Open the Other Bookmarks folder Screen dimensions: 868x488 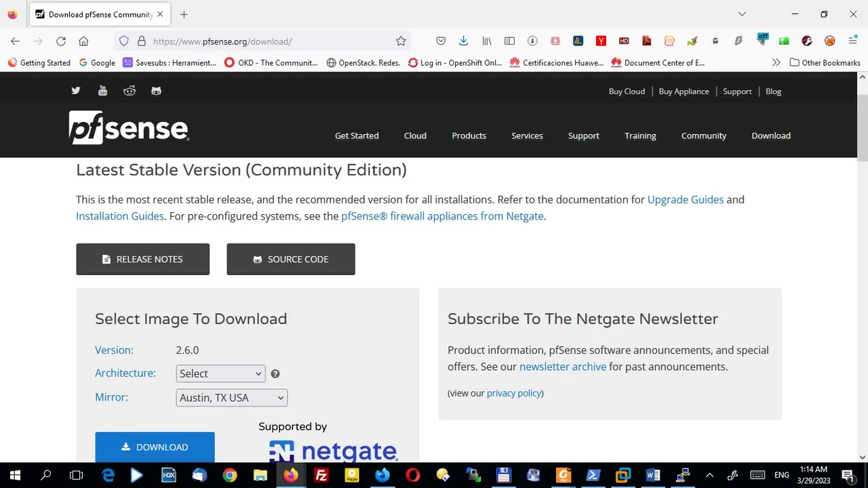coord(825,62)
